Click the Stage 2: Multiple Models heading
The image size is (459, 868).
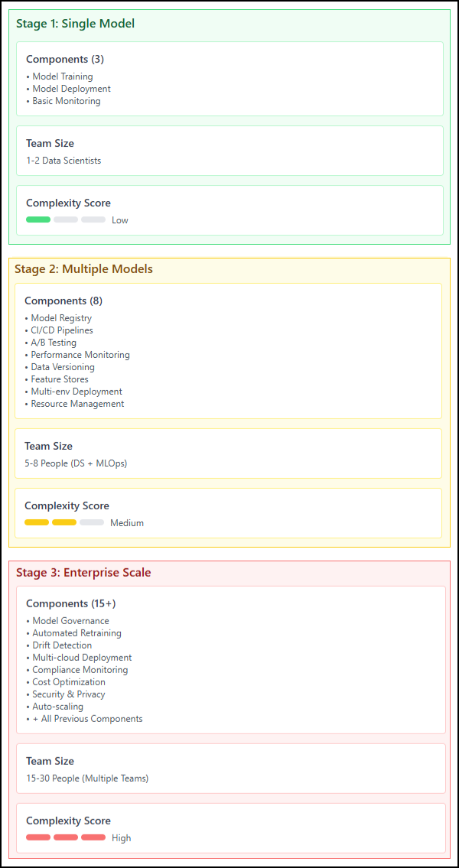click(x=83, y=268)
